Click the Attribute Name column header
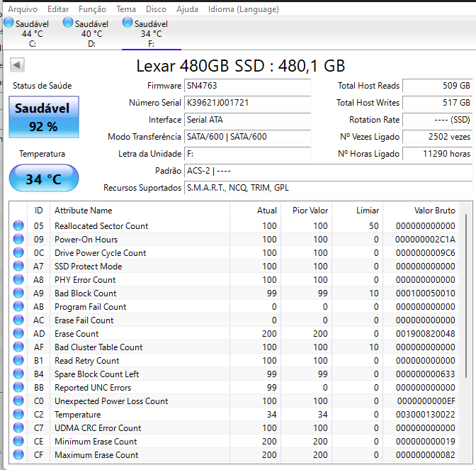The width and height of the screenshot is (476, 470). (140, 211)
